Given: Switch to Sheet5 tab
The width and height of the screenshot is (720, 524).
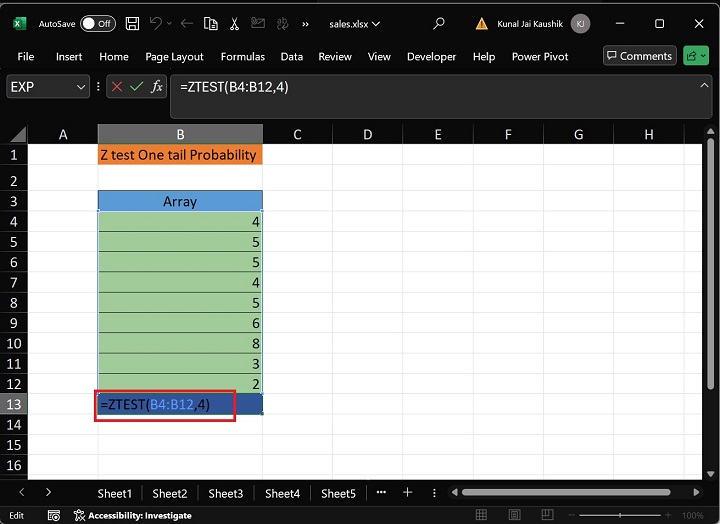Looking at the screenshot, I should pyautogui.click(x=338, y=494).
